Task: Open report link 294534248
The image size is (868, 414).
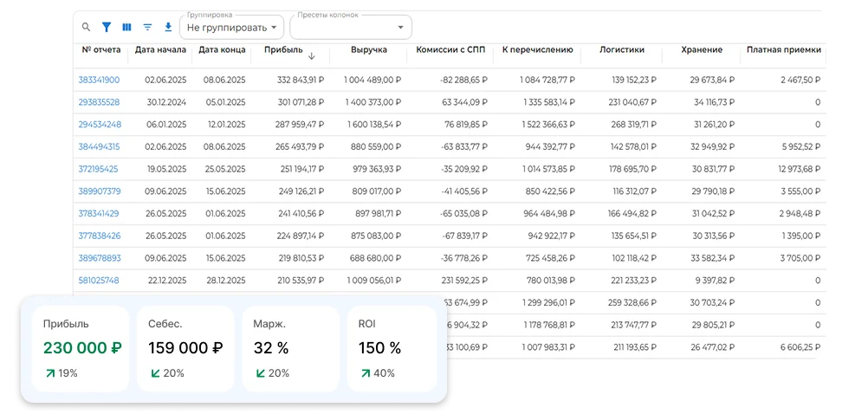Action: [100, 124]
